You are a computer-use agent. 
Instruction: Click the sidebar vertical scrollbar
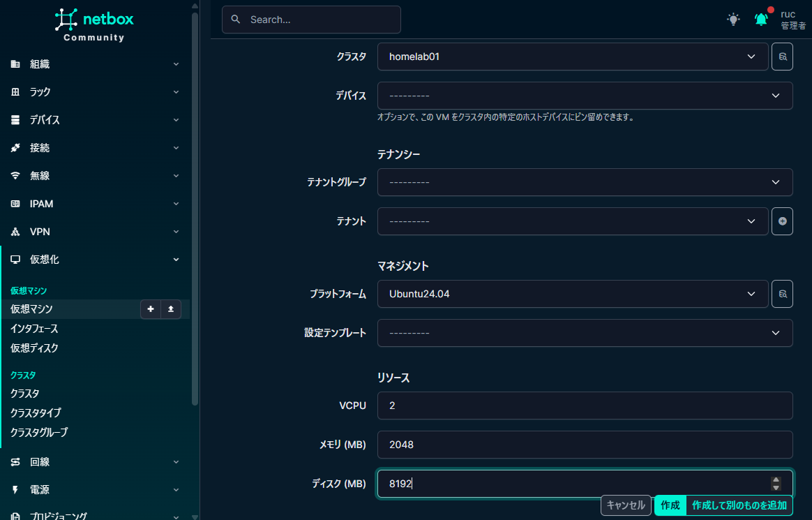point(195,207)
